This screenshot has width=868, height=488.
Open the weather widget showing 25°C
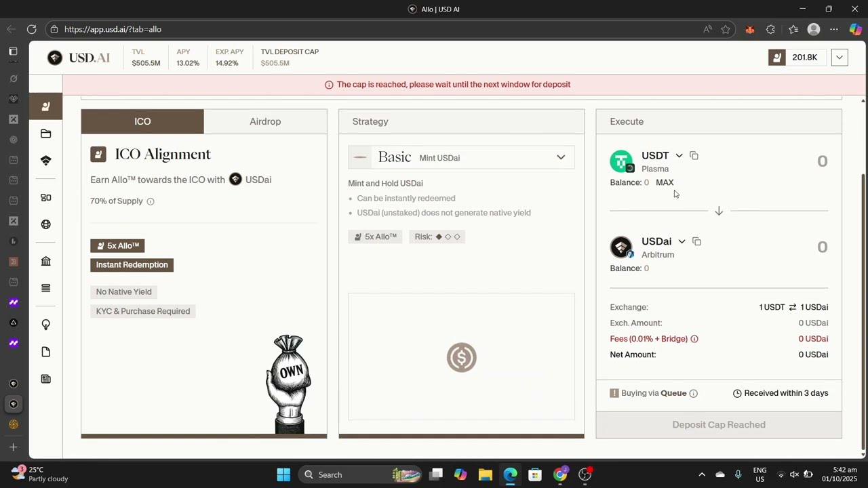click(39, 474)
